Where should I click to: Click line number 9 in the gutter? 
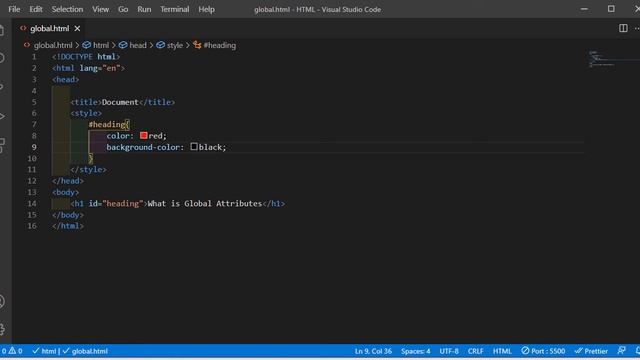coord(34,147)
